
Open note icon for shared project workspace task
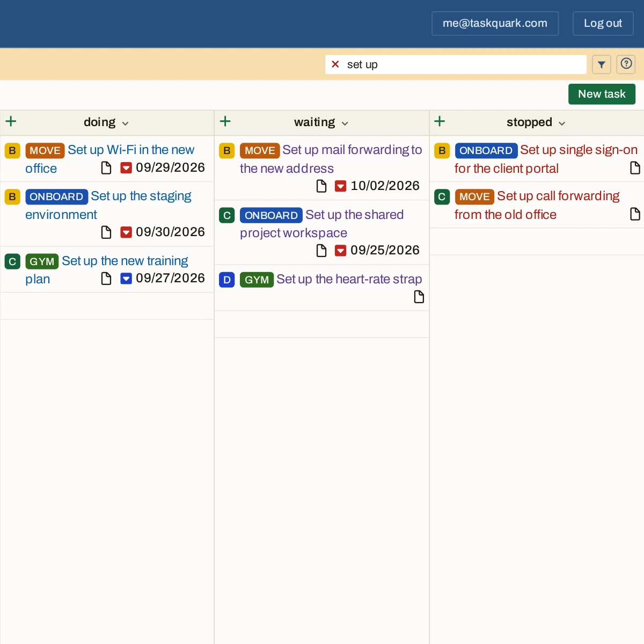[x=321, y=251]
